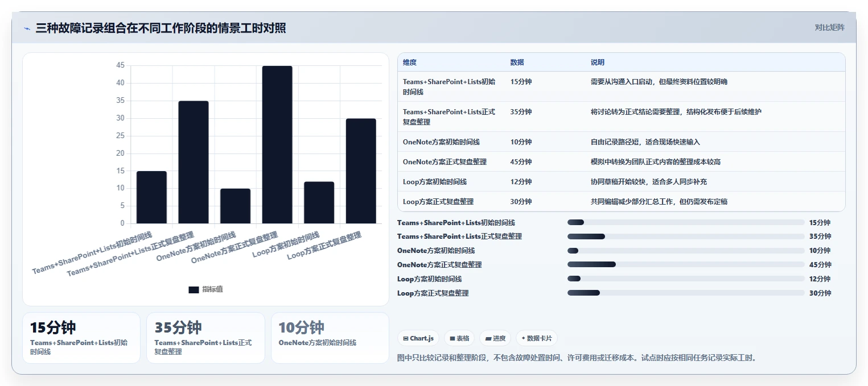Click the 15-value Teams初始时间线 chart bar
868x386 pixels.
point(151,197)
